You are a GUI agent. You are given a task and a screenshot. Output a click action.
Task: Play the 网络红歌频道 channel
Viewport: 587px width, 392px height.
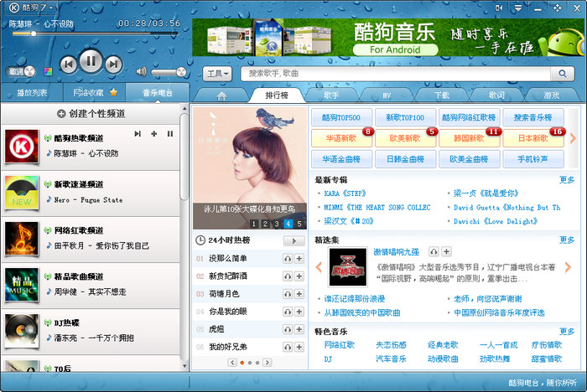(91, 240)
